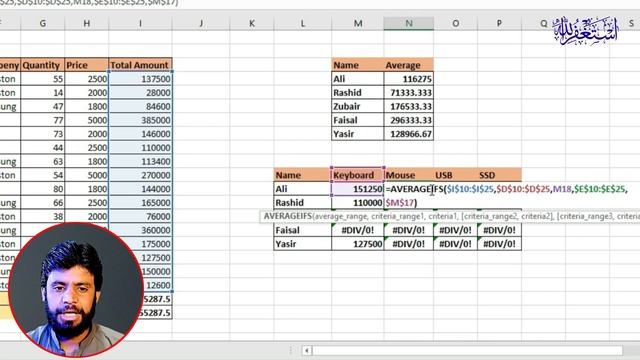Viewport: 640px width, 360px height.
Task: Select Yasir's Keyboard value 127500
Action: pyautogui.click(x=358, y=244)
